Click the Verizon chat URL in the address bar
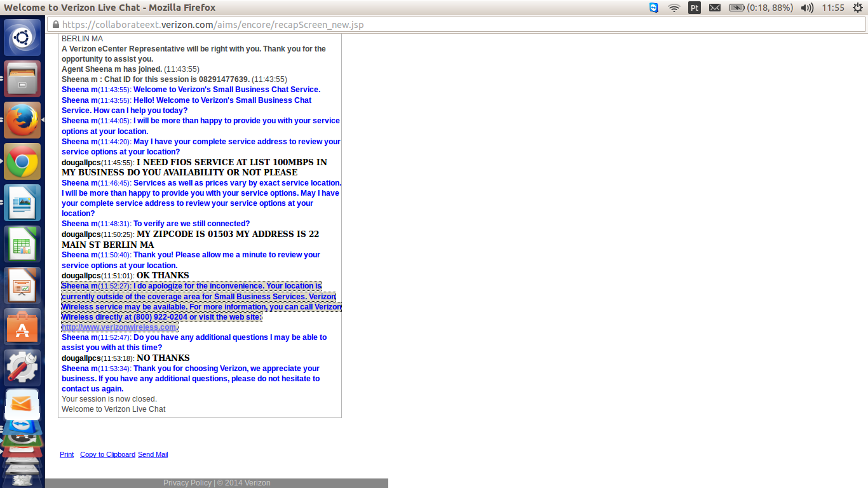868x488 pixels. (213, 25)
